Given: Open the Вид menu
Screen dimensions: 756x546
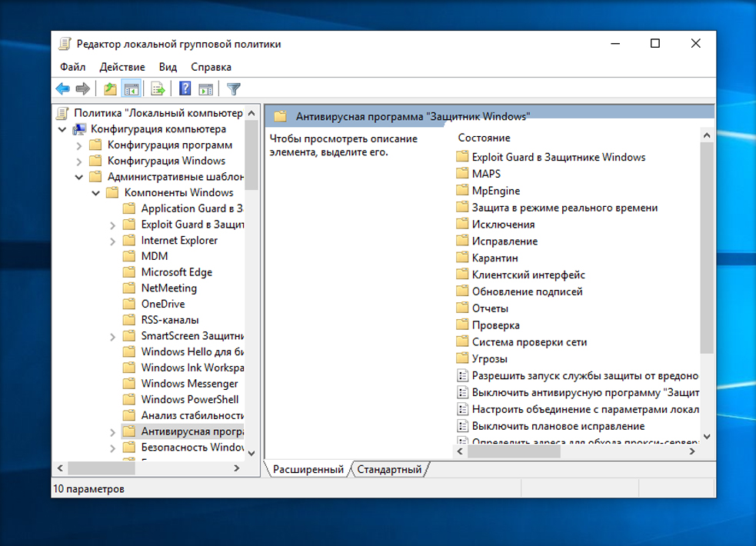Looking at the screenshot, I should pyautogui.click(x=168, y=67).
